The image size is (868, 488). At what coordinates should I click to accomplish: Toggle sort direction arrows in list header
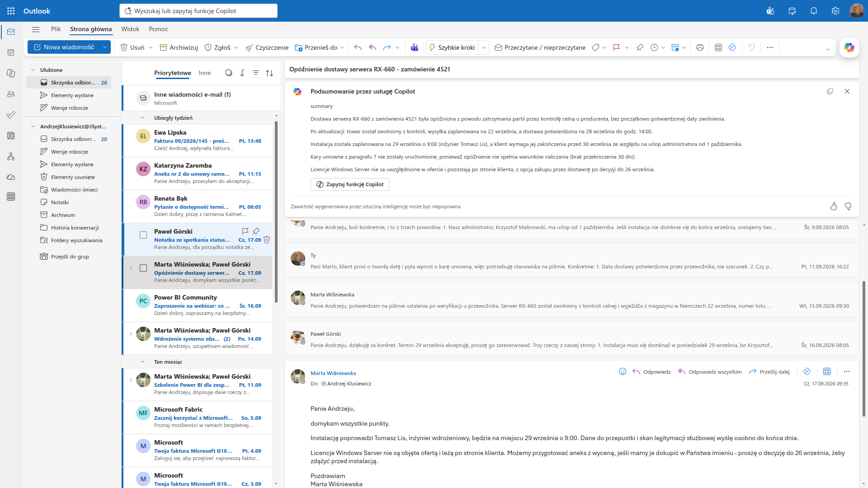point(269,73)
